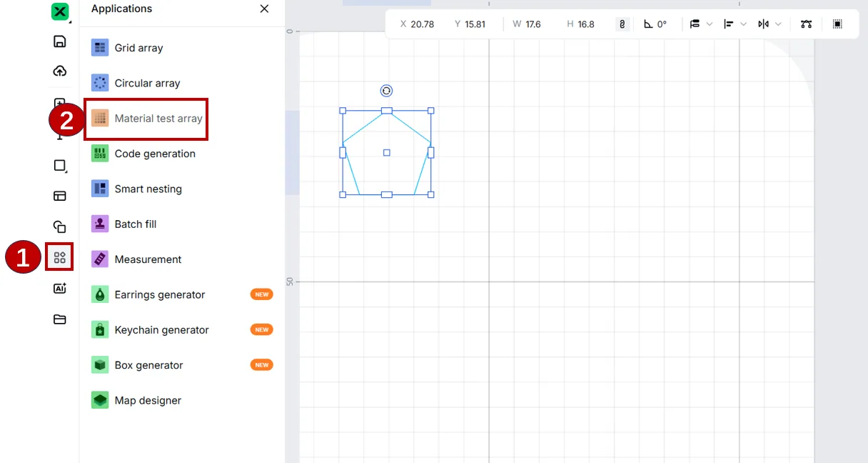
Task: Click the xTool logo menu icon
Action: [60, 11]
